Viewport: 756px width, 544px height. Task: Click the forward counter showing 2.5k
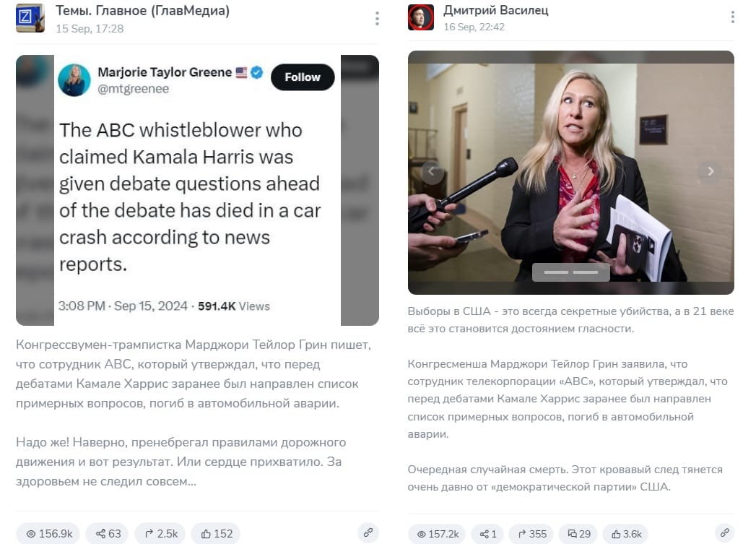160,533
